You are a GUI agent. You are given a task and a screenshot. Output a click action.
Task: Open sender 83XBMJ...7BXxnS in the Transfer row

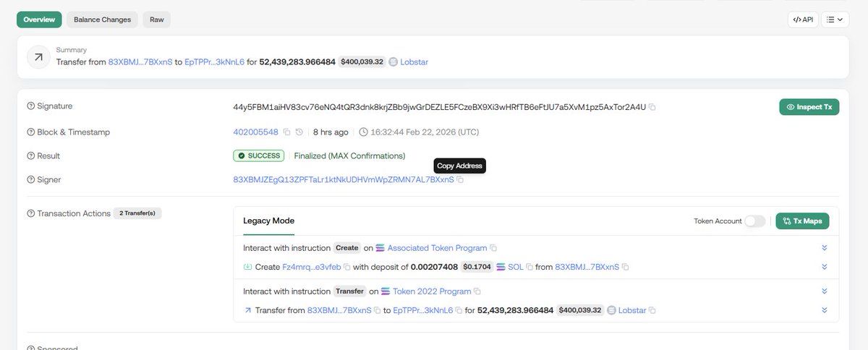339,310
